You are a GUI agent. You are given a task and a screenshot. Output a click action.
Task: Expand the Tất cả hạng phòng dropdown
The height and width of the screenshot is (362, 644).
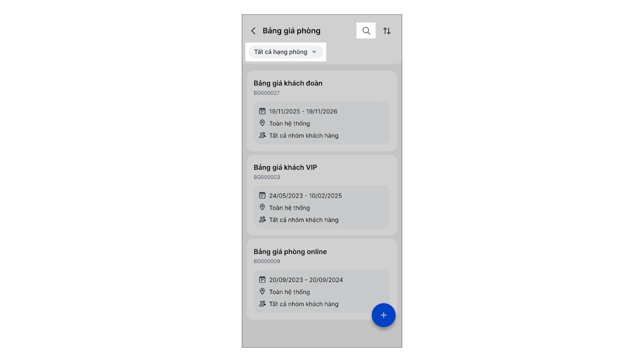click(281, 52)
